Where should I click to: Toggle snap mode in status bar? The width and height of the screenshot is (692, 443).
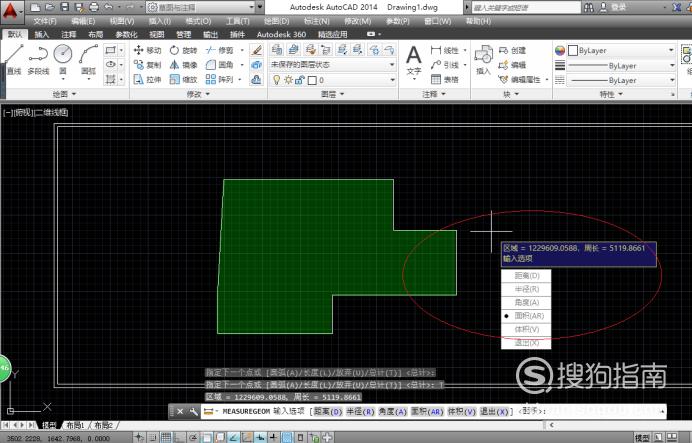(152, 438)
